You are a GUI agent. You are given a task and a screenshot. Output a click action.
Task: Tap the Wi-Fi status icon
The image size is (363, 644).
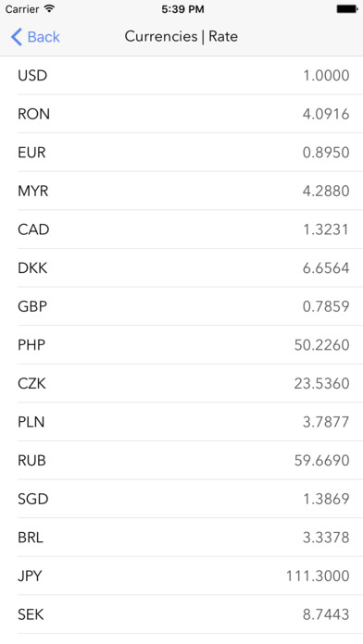(x=49, y=8)
